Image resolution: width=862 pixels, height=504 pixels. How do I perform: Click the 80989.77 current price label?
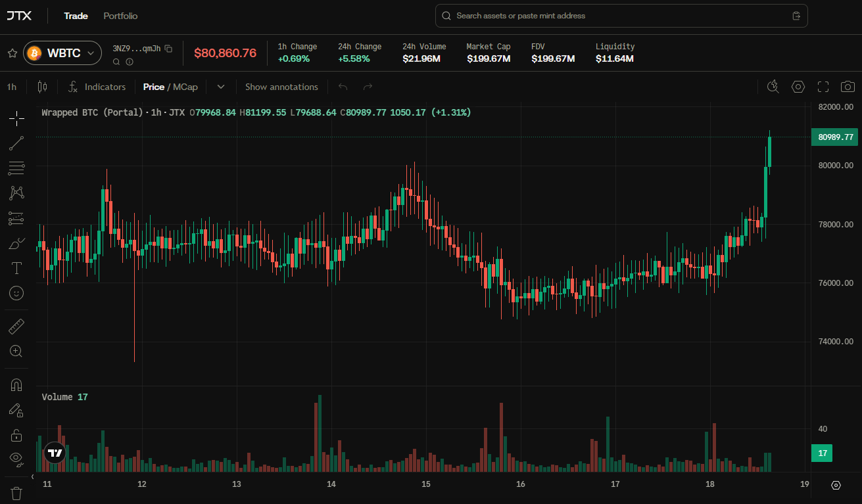click(835, 137)
